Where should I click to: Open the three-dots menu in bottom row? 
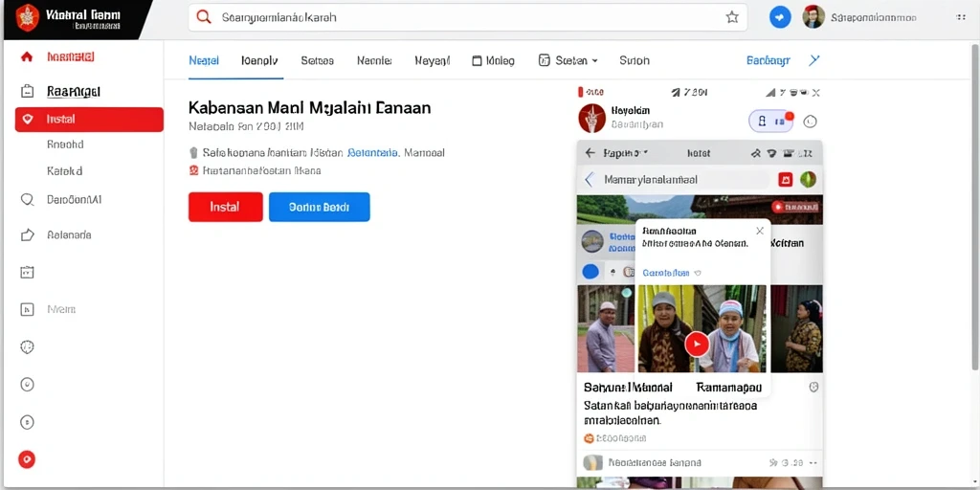[813, 463]
